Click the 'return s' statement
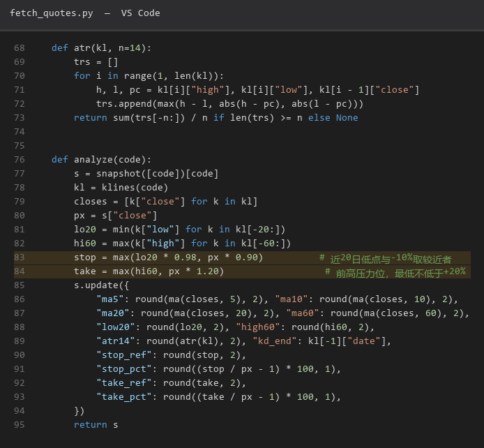 click(96, 425)
